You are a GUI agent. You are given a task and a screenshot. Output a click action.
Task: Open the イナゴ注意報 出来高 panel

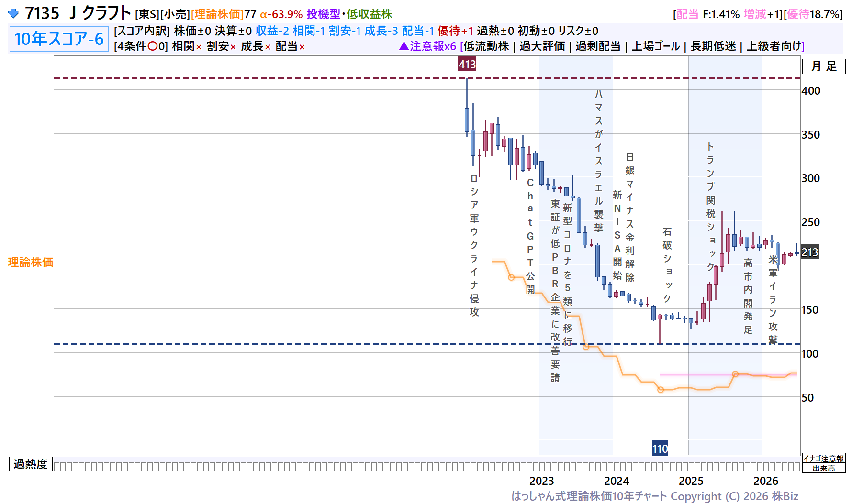[x=824, y=463]
